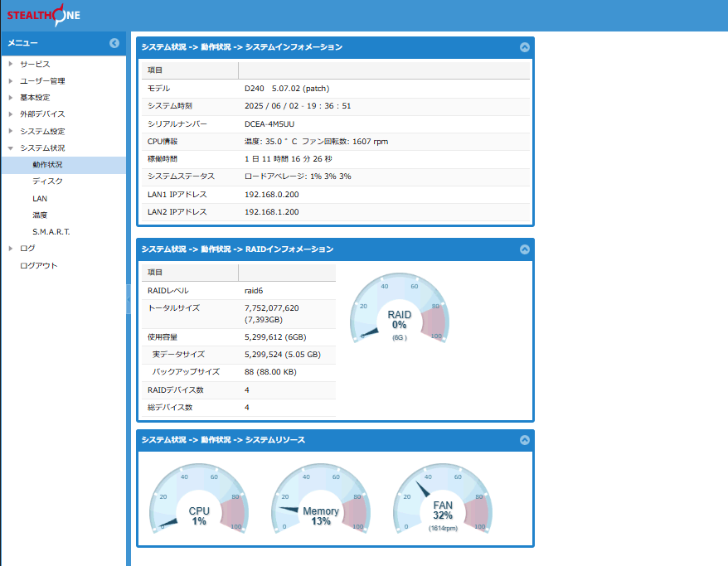Select LAN1 IP 192.168.0.200

pos(272,195)
